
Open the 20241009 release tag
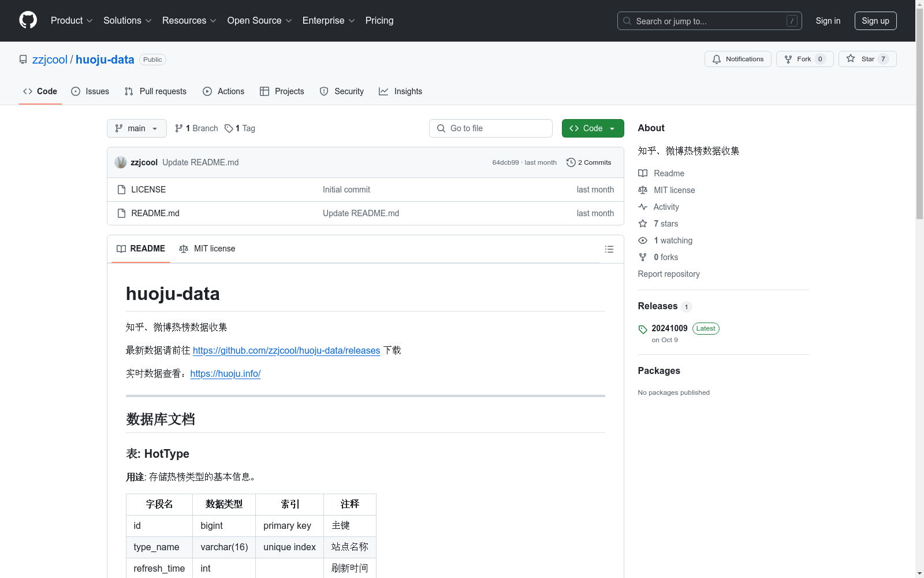click(x=669, y=328)
